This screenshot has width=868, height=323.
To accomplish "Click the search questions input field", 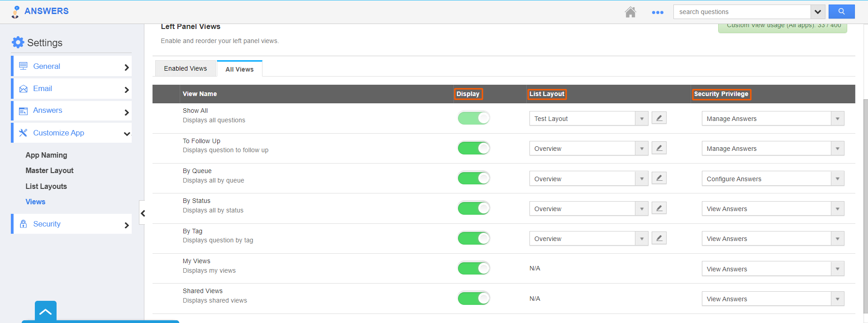I will pyautogui.click(x=742, y=12).
